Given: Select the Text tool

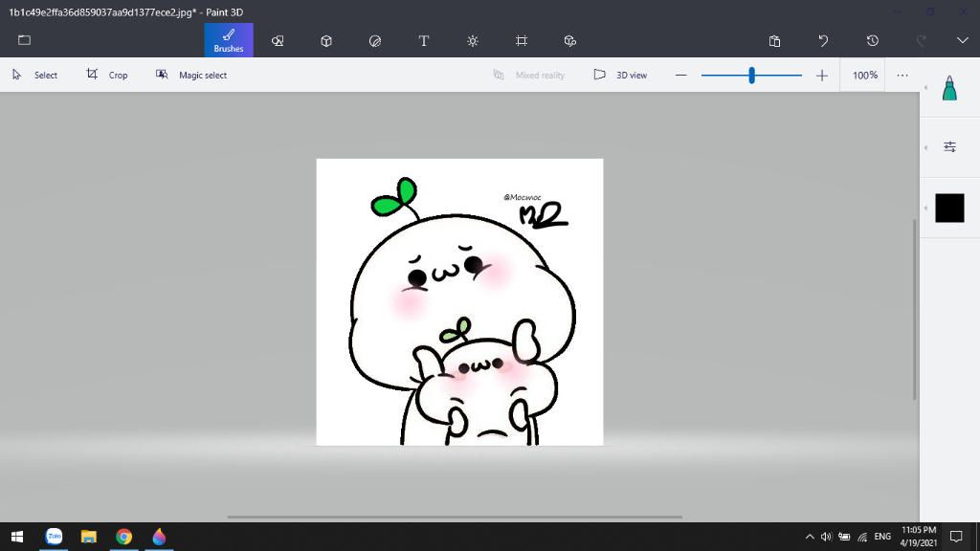Looking at the screenshot, I should tap(424, 40).
